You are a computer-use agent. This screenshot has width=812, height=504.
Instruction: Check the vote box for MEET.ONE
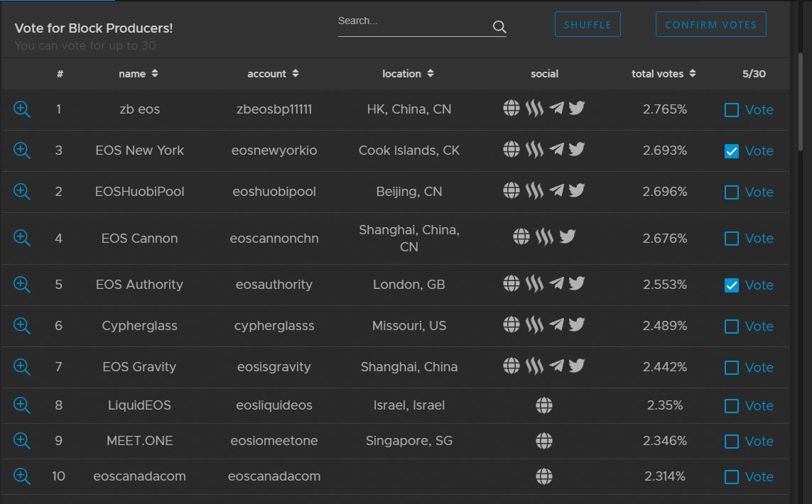[x=731, y=442]
